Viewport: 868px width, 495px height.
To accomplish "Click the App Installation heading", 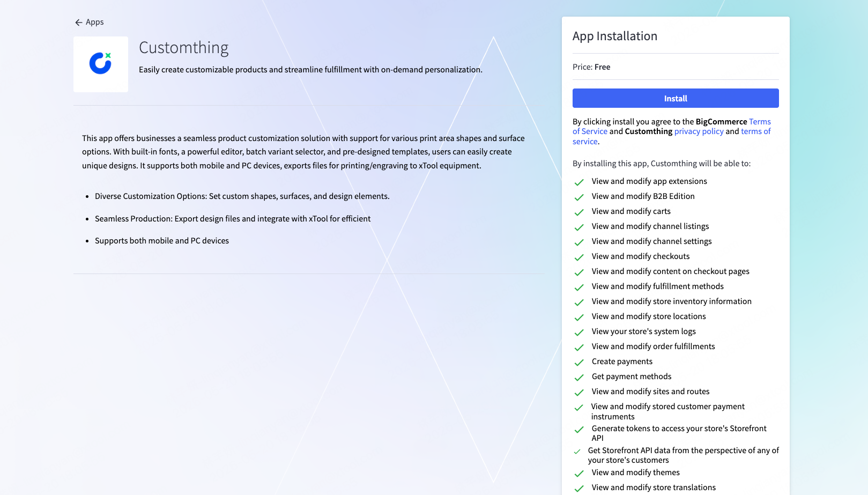I will click(x=615, y=36).
